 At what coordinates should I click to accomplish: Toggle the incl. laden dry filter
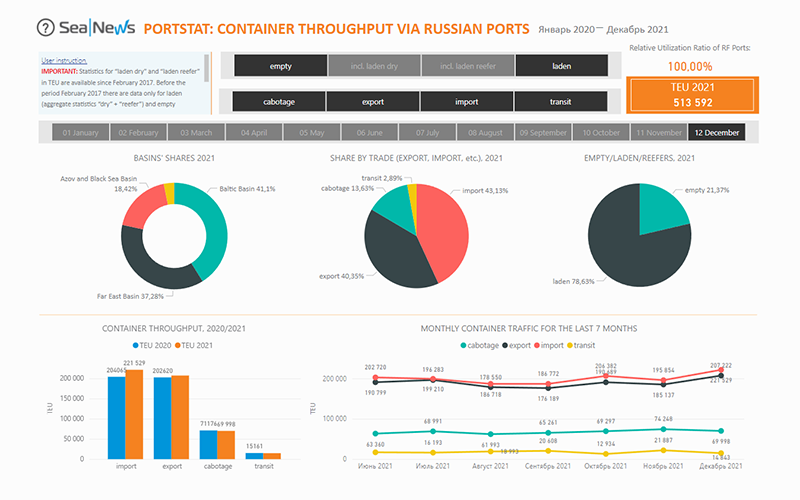(374, 66)
